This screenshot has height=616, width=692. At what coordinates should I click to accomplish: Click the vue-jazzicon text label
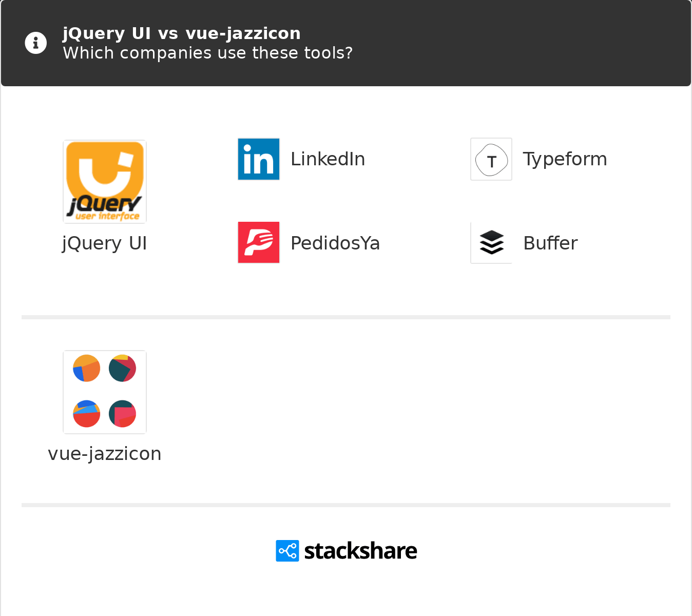click(105, 454)
